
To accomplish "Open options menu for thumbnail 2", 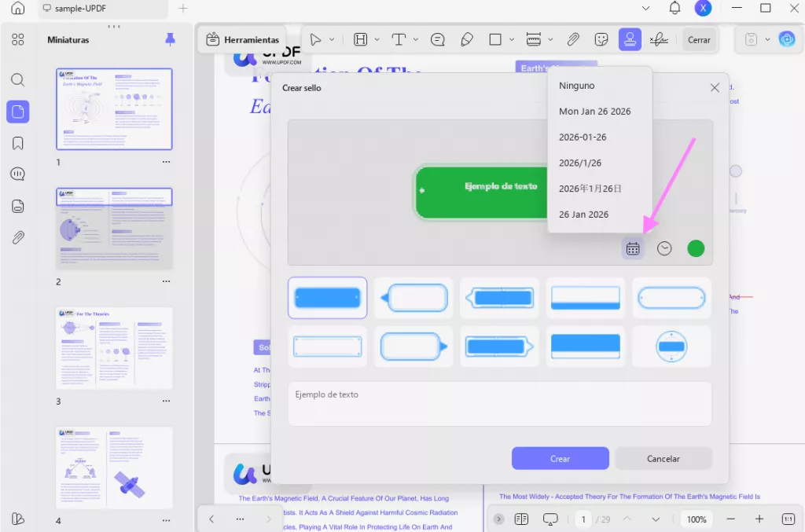I will pos(166,281).
